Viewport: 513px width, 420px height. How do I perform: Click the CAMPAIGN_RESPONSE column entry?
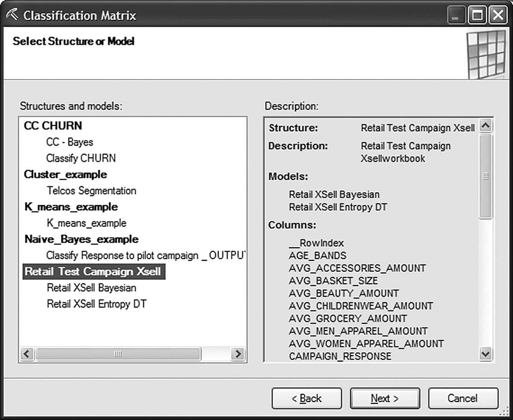point(340,356)
